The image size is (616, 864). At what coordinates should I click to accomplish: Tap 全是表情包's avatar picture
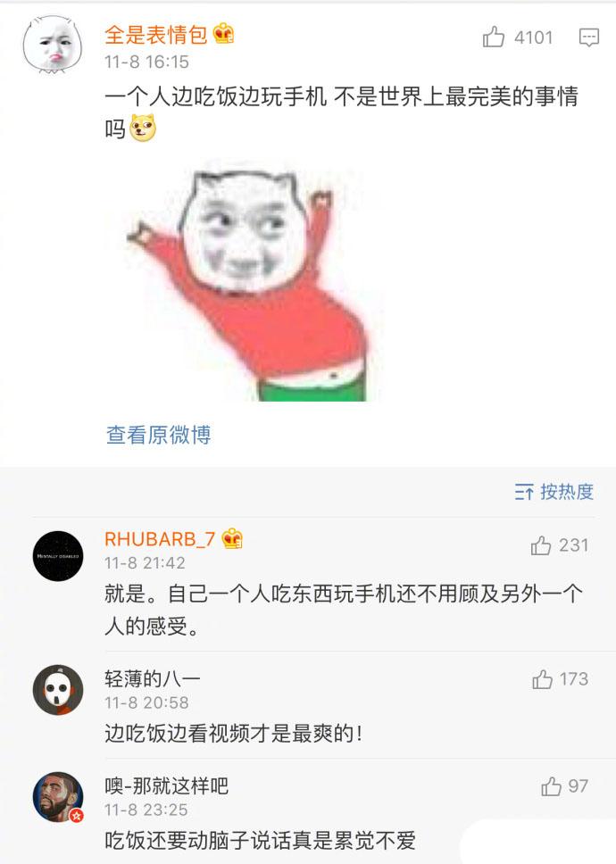tap(53, 44)
